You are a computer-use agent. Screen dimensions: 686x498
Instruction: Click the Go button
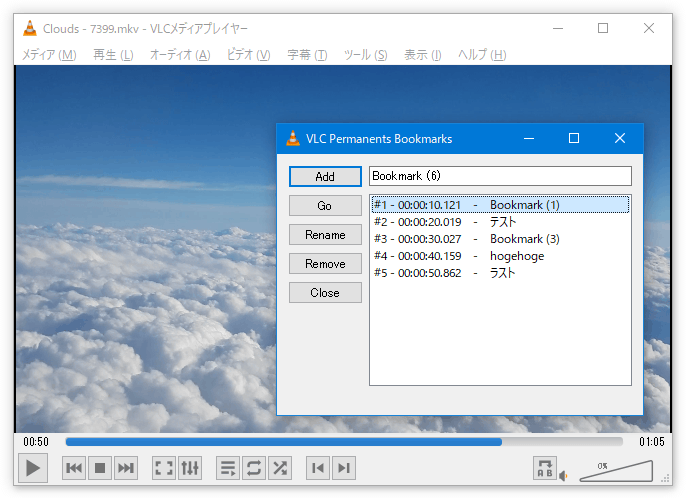[x=325, y=205]
